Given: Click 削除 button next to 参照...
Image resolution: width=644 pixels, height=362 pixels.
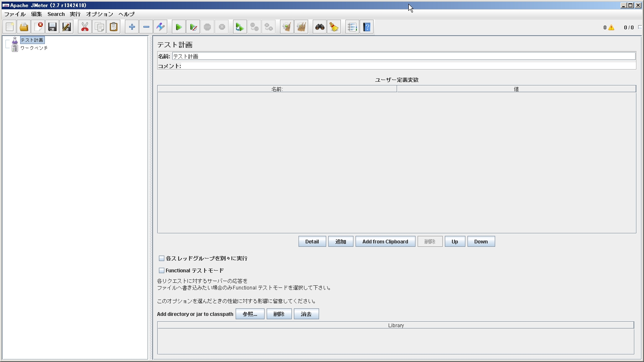Looking at the screenshot, I should click(279, 314).
